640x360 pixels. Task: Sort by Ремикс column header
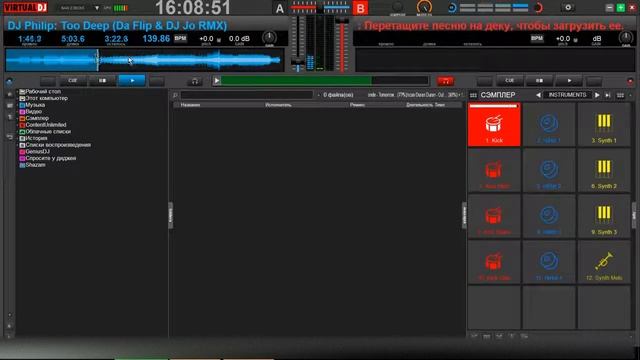(x=358, y=105)
